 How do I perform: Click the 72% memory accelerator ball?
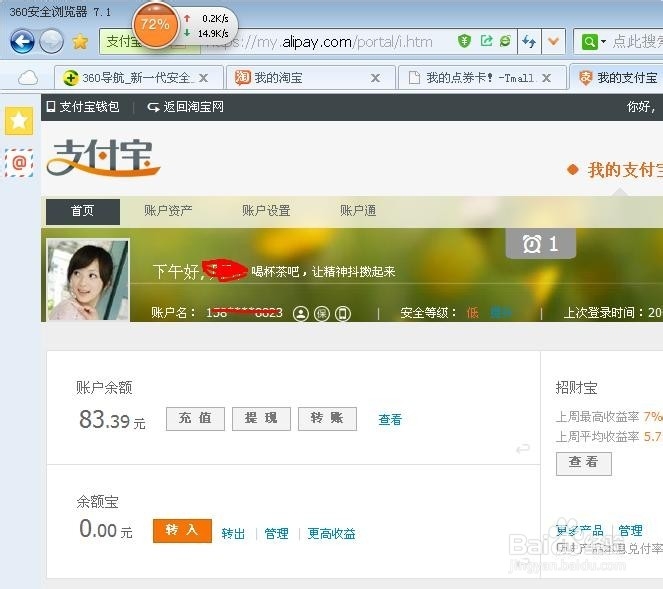pyautogui.click(x=155, y=25)
